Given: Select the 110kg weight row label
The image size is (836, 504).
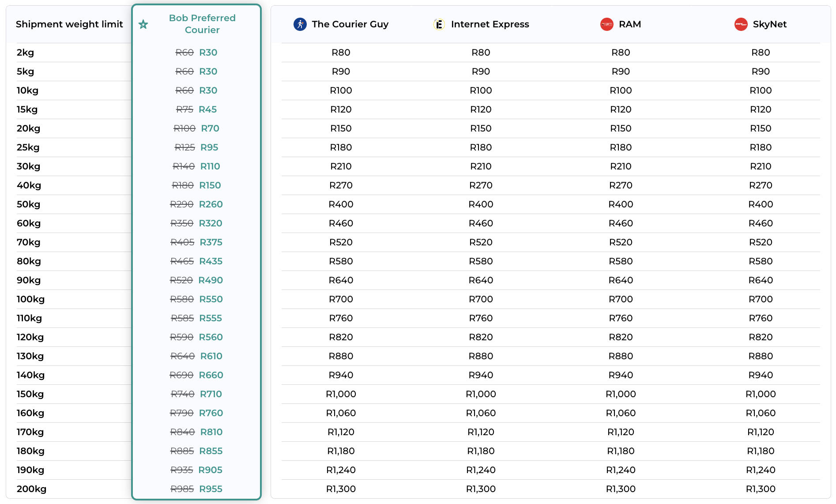Looking at the screenshot, I should [x=29, y=318].
